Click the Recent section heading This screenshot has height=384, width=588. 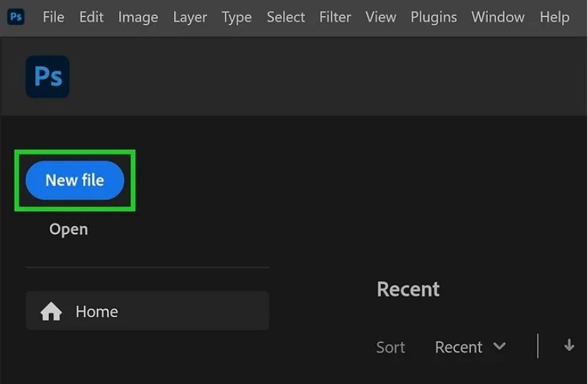point(409,289)
